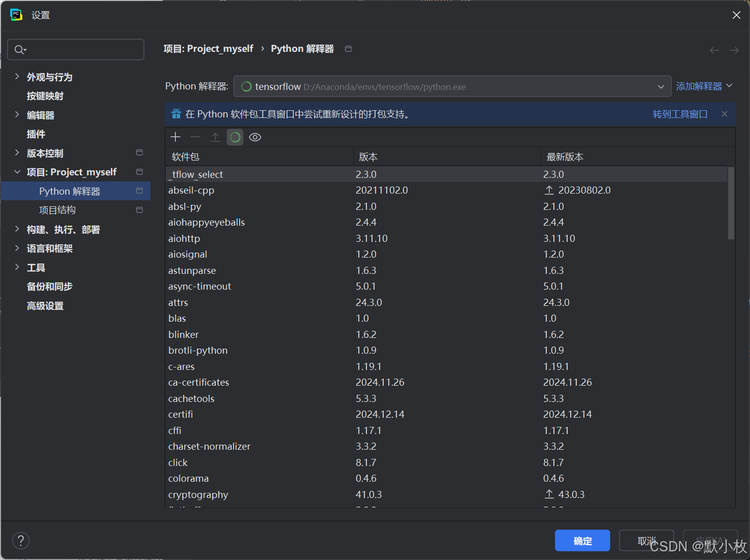Select the aiohappyeyeballs package row
750x560 pixels.
(447, 222)
